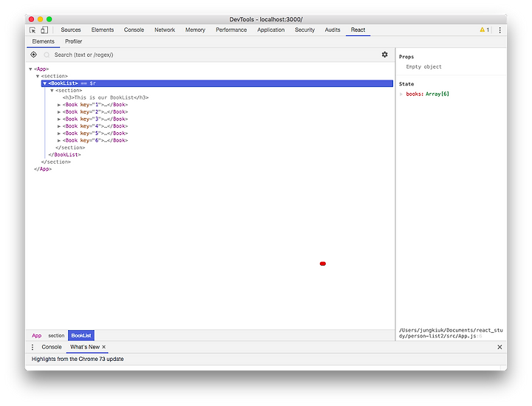Collapse the inner section under BookList
This screenshot has width=532, height=406.
[x=52, y=91]
